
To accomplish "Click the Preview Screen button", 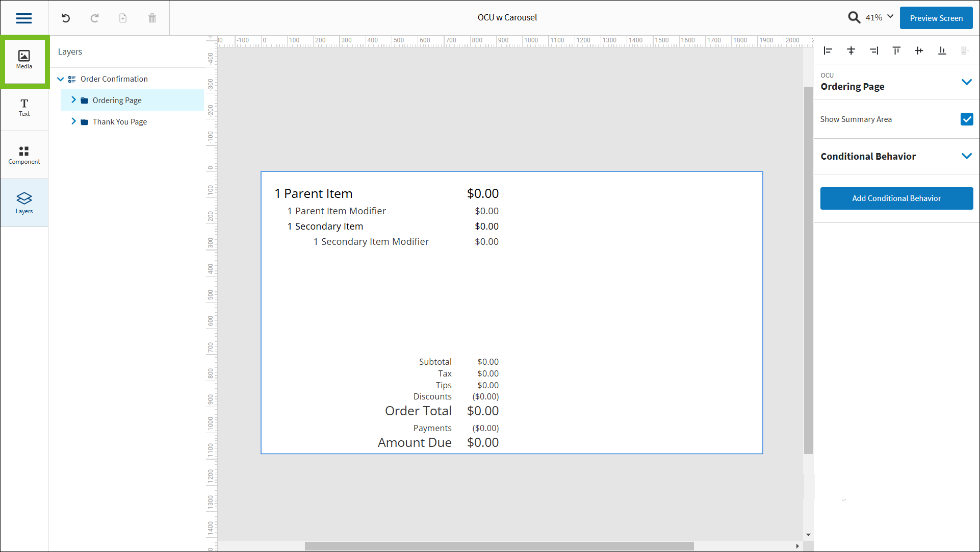I will click(936, 18).
